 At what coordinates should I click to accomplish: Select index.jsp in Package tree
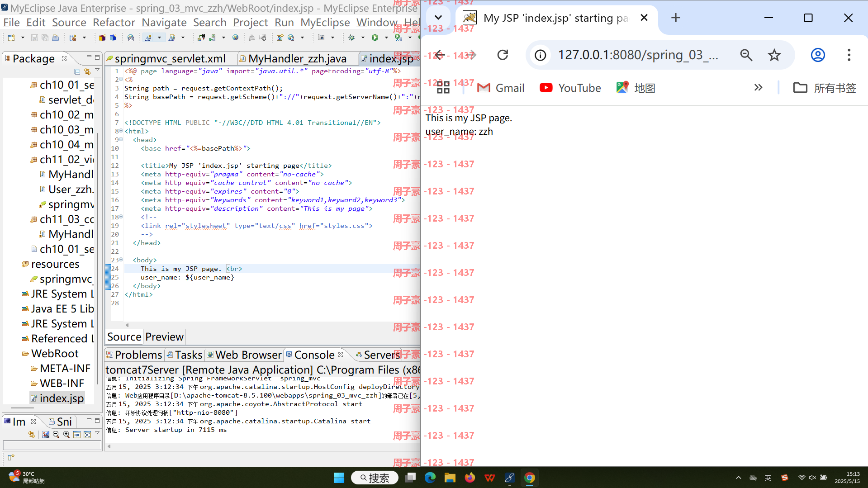click(57, 398)
